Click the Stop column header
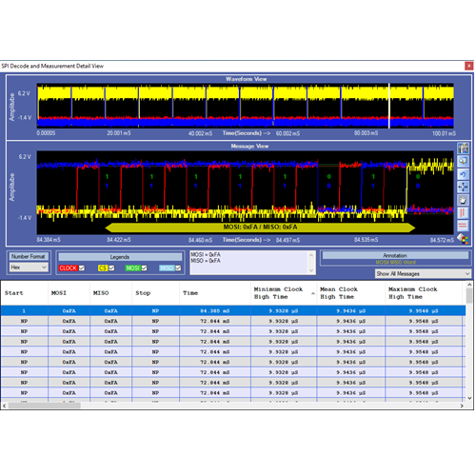This screenshot has height=476, width=476. pyautogui.click(x=155, y=293)
